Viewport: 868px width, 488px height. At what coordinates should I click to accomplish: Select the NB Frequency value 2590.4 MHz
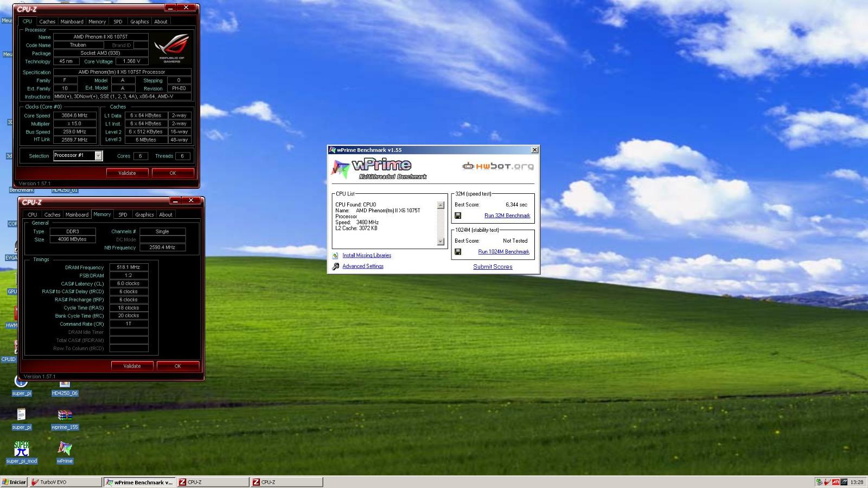click(162, 248)
